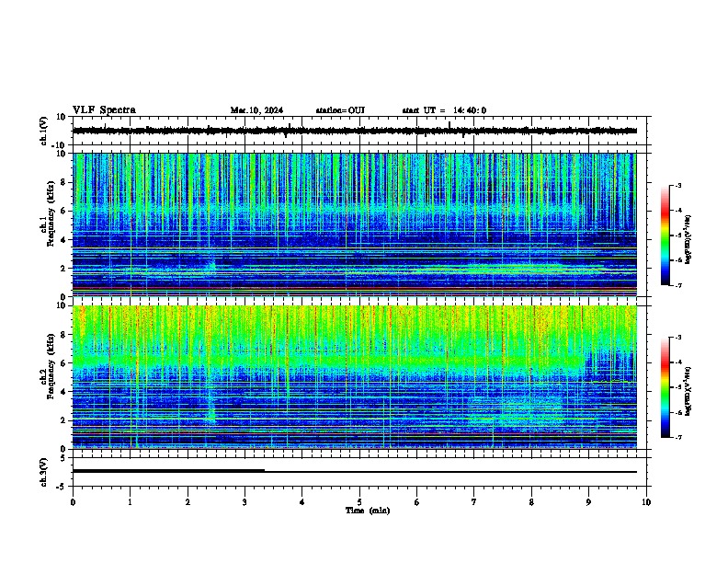Click the "station=OUI" label
The image size is (728, 563).
pos(340,110)
